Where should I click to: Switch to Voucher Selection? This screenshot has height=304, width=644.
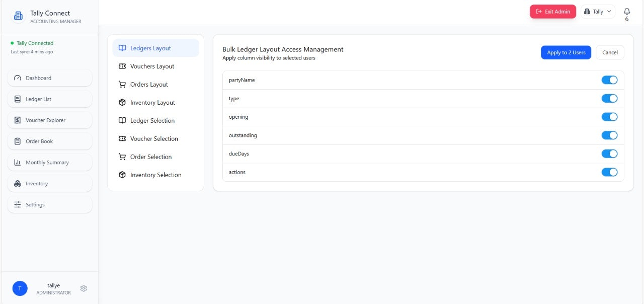(155, 139)
